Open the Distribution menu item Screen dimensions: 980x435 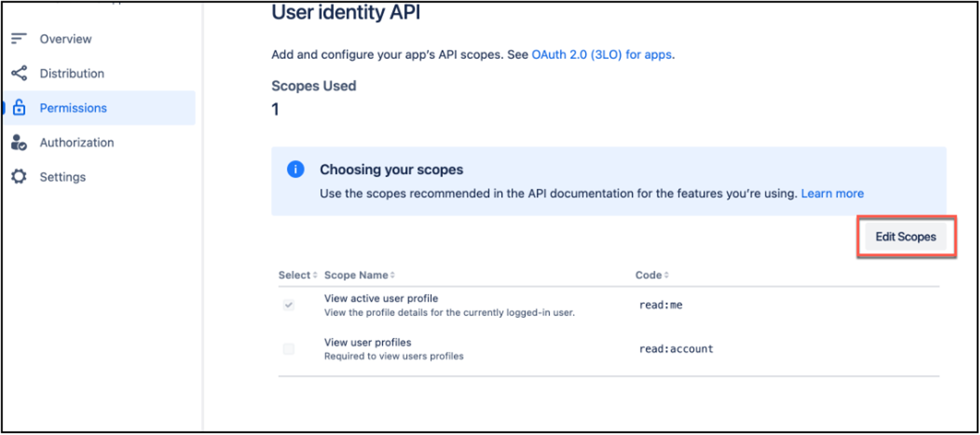tap(72, 74)
